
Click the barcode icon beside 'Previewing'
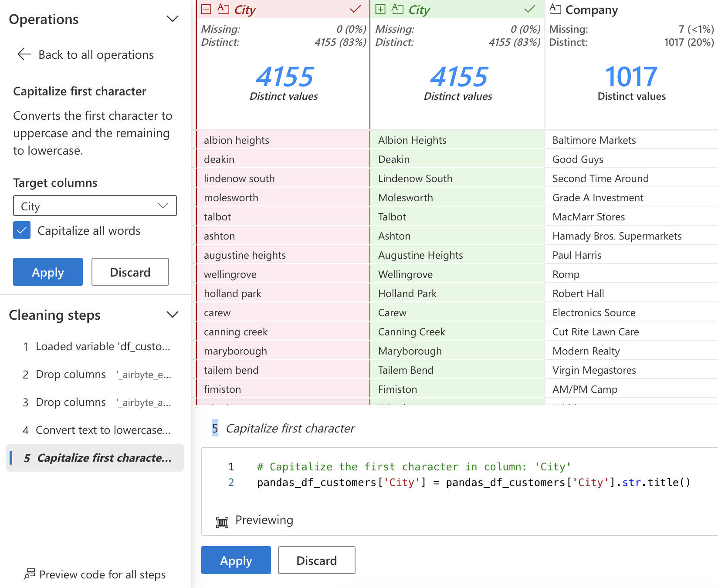coord(222,520)
